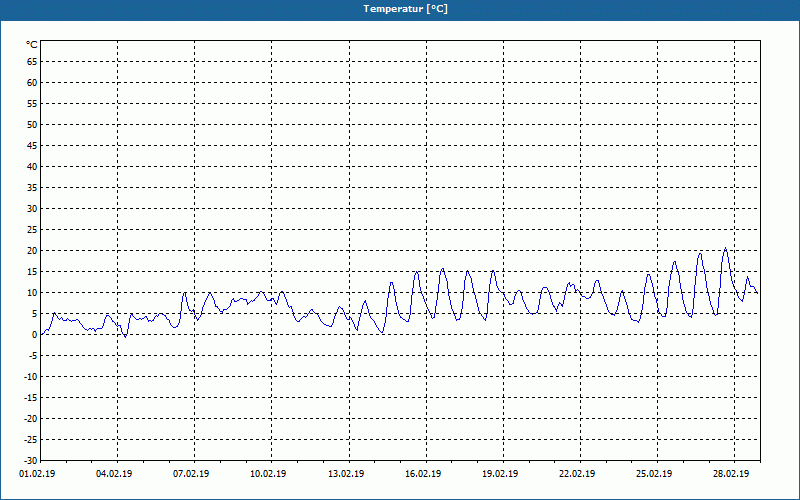Click the -10 axis label
This screenshot has width=800, height=500.
point(31,377)
